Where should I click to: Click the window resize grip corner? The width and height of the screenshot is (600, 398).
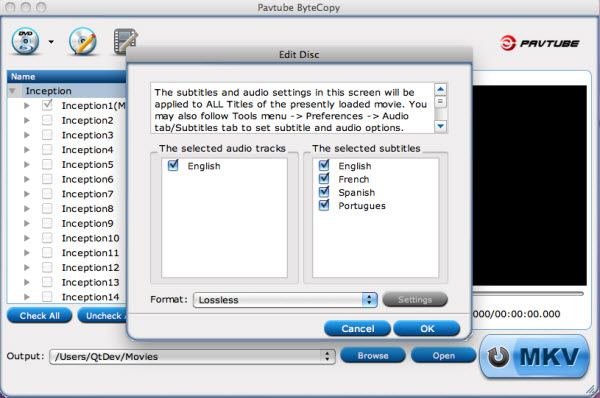592,390
